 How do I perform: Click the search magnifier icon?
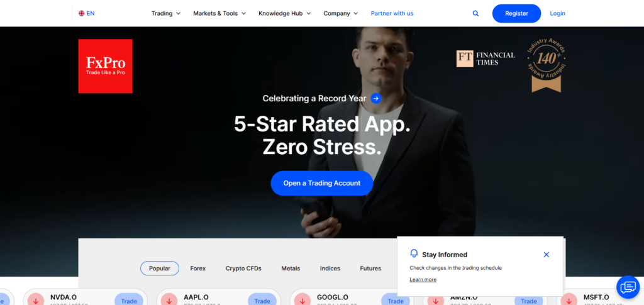coord(475,14)
